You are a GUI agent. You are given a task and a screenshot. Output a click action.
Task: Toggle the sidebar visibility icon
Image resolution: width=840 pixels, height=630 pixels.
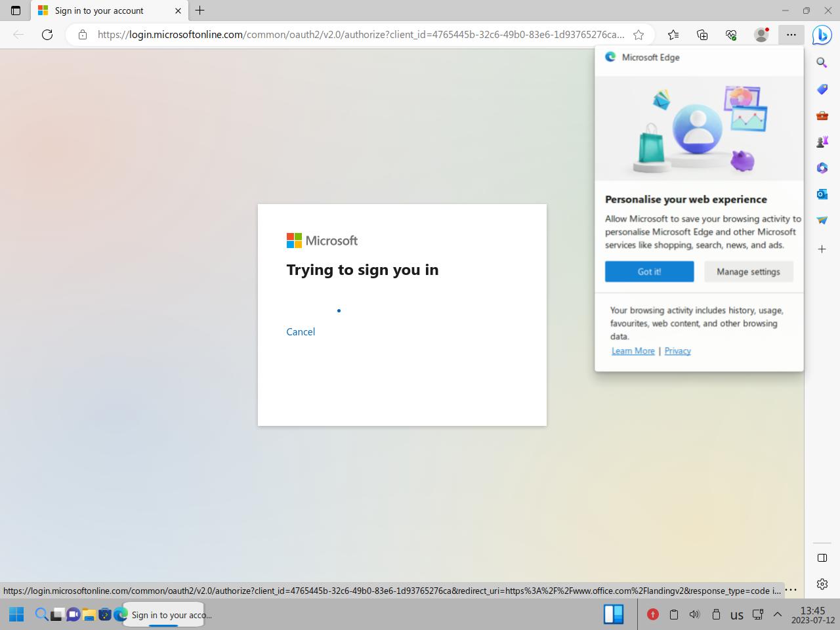coord(822,558)
